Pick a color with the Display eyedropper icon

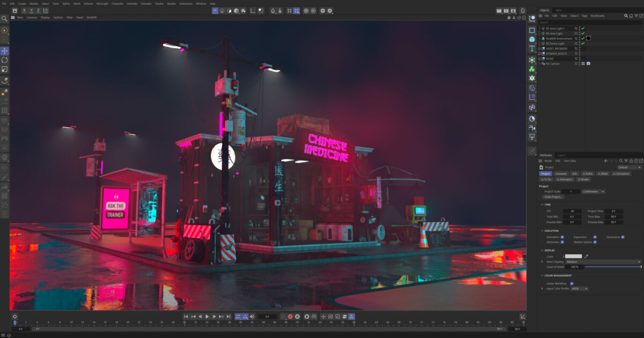tap(587, 256)
